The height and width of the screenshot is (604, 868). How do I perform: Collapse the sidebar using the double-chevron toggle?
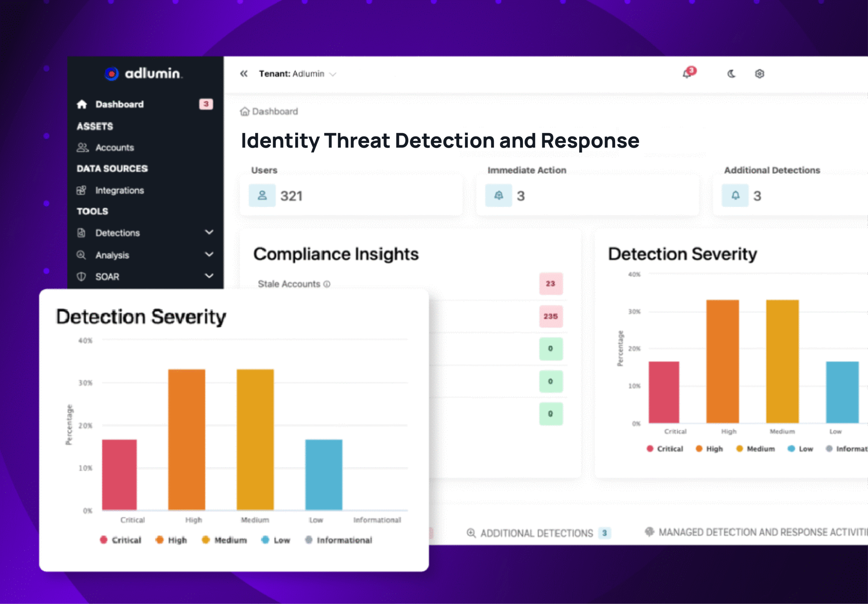244,73
